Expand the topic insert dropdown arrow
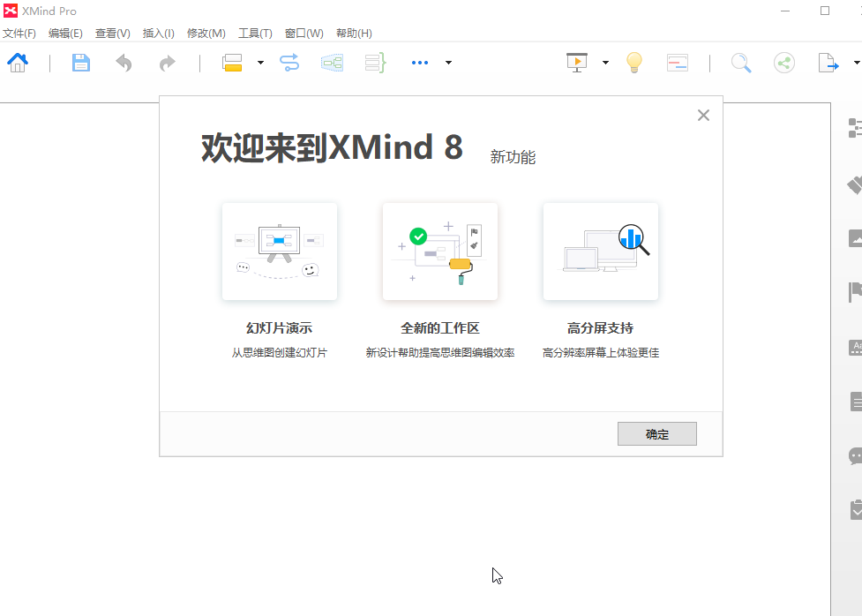The width and height of the screenshot is (862, 616). [260, 63]
